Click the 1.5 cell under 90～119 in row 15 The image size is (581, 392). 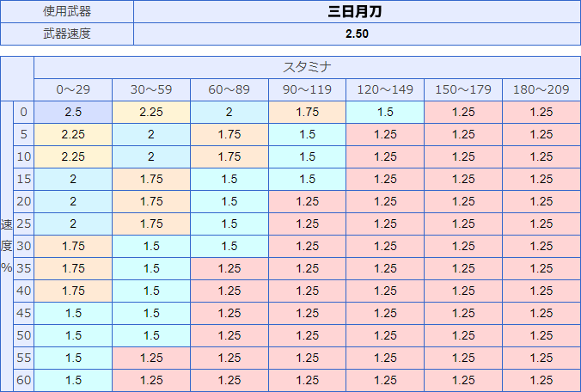307,179
